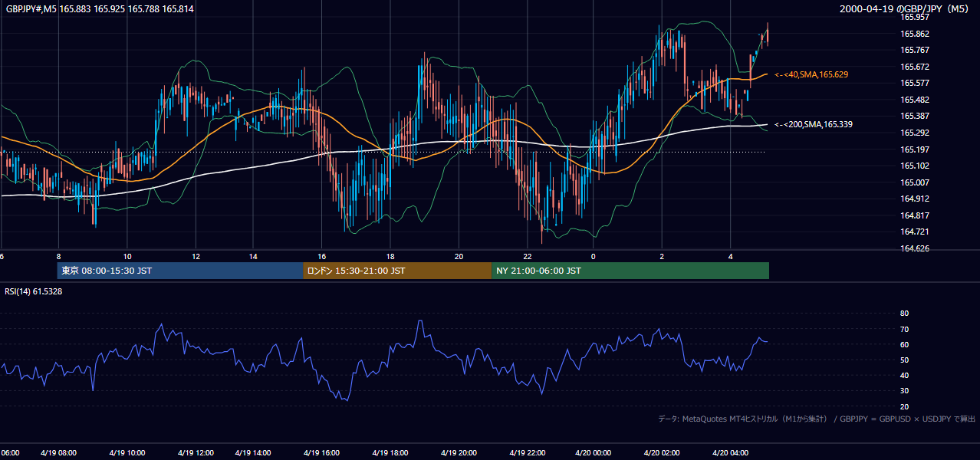This screenshot has width=980, height=460.
Task: Click hour tick 0 under the price chart
Action: (594, 256)
